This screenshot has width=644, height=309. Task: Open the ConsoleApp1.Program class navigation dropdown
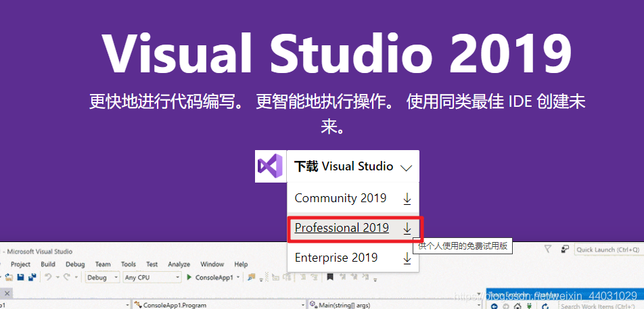(x=220, y=306)
